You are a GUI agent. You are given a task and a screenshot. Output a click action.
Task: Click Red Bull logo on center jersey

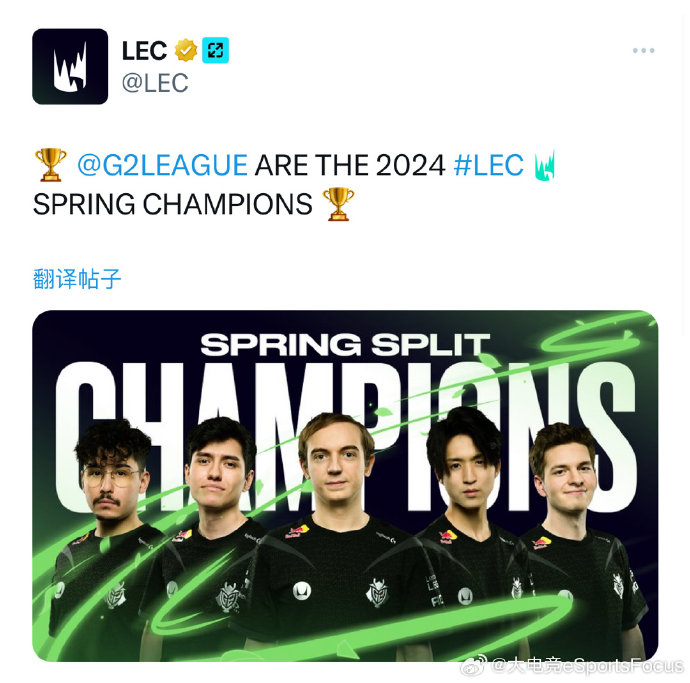pos(297,532)
